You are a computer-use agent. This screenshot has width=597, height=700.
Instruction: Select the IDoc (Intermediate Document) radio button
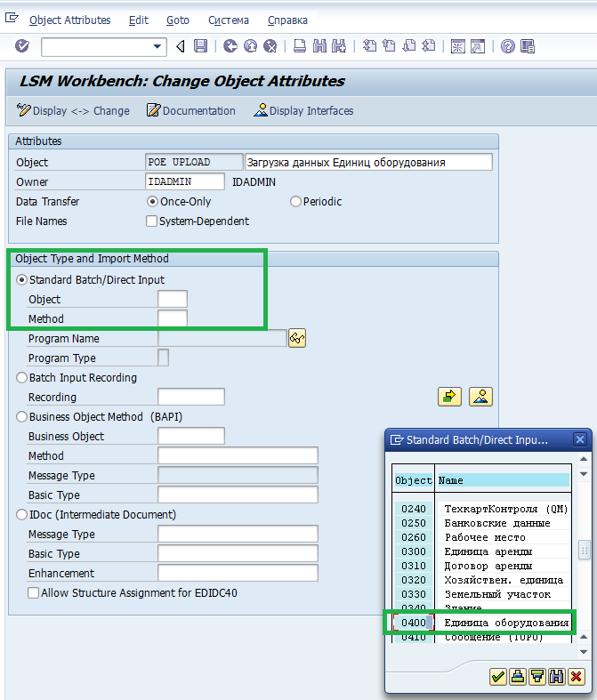[21, 515]
